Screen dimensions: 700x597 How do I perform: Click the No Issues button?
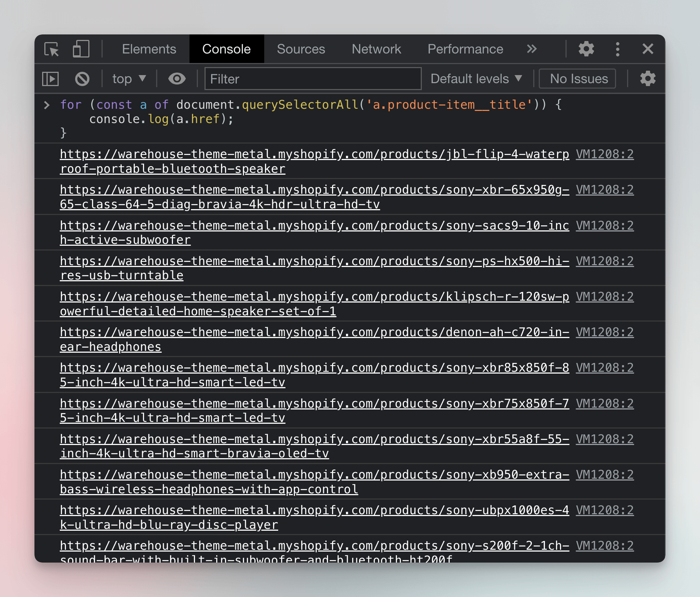(x=577, y=78)
